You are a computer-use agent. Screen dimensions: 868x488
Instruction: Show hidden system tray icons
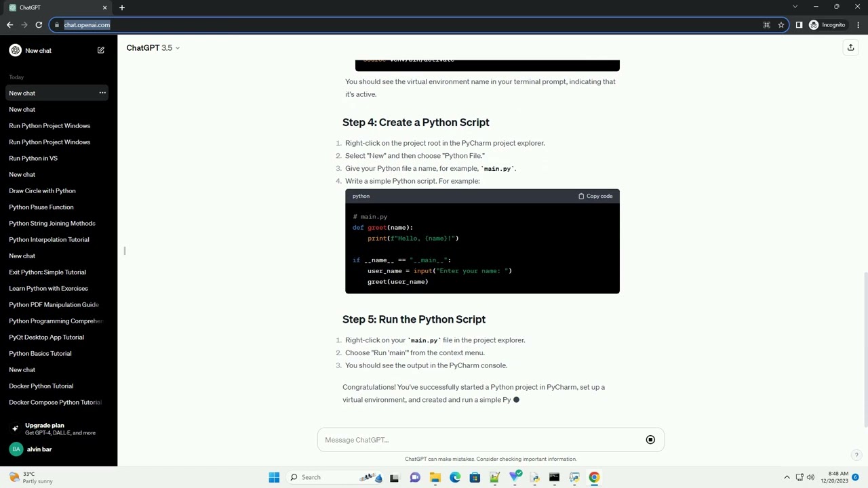[x=787, y=477]
